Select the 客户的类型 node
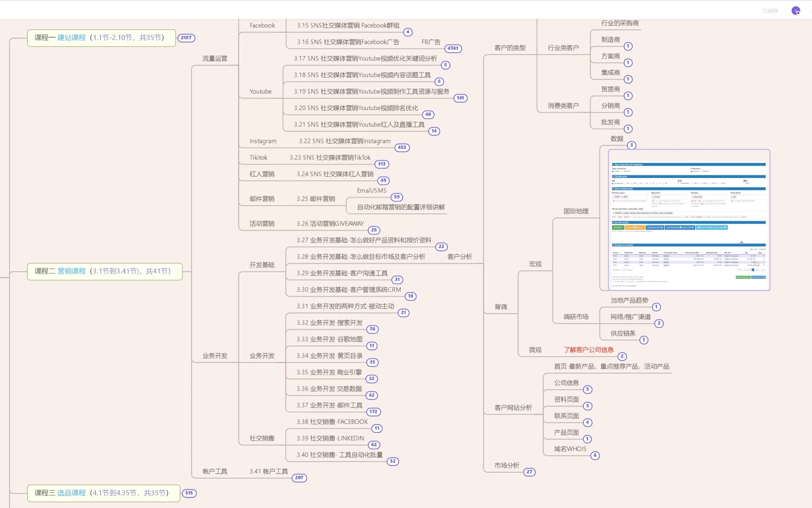The image size is (812, 508). click(510, 48)
